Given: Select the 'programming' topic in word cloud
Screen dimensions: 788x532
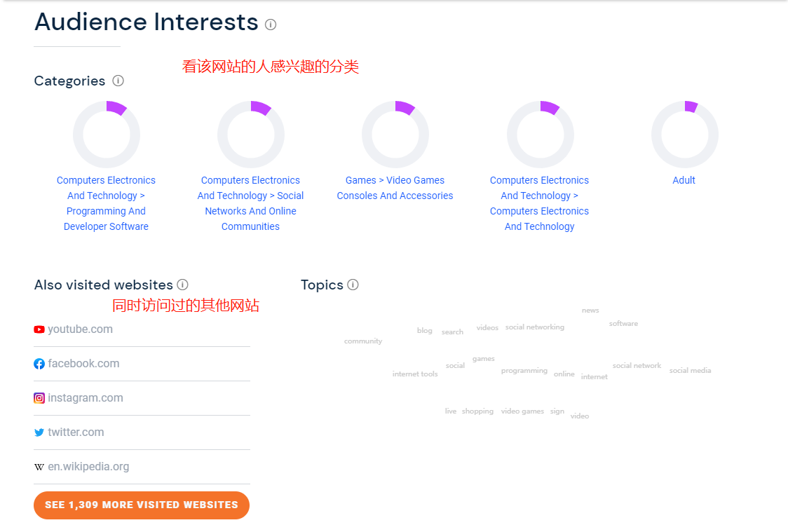Looking at the screenshot, I should pyautogui.click(x=524, y=371).
